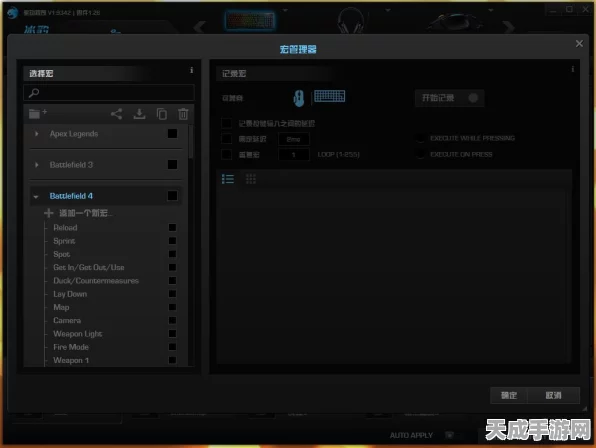Collapse the Battlefield 4 folder
Screen dimensions: 596x448
click(36, 196)
